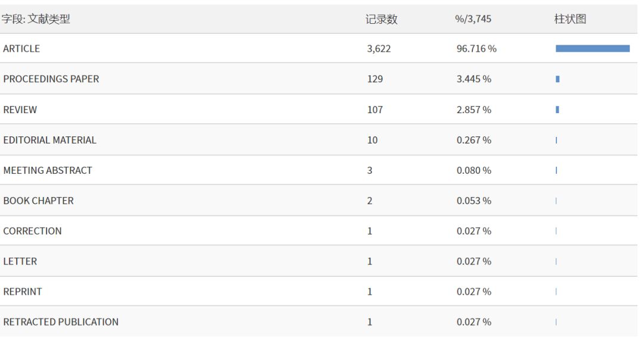The width and height of the screenshot is (644, 340).
Task: Choose the EDITORIAL MATERIAL row label
Action: tap(50, 141)
